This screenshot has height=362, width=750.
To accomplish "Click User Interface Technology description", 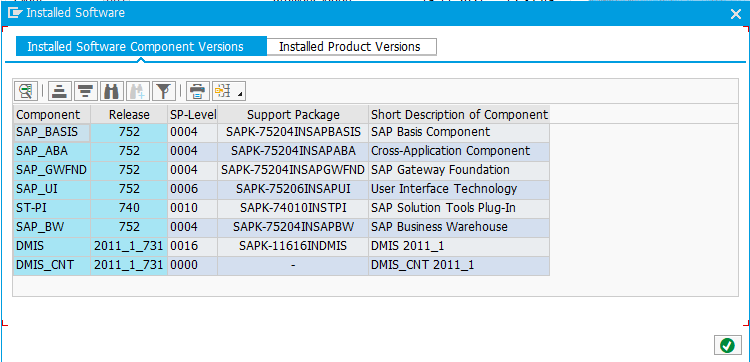I will click(x=459, y=189).
